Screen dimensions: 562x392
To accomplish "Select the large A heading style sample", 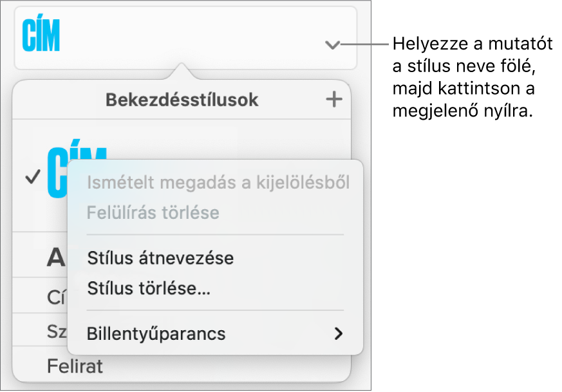I will pyautogui.click(x=59, y=256).
